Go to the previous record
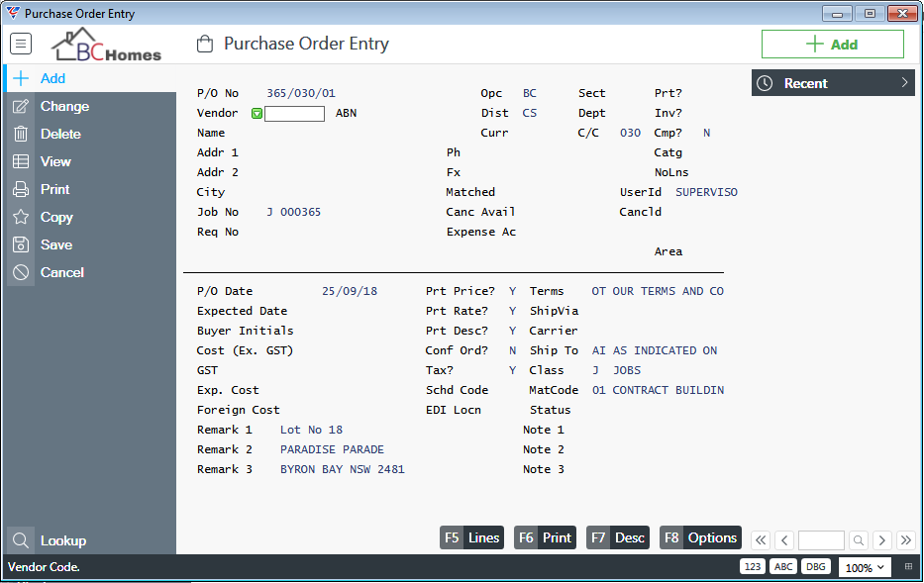 [x=784, y=540]
